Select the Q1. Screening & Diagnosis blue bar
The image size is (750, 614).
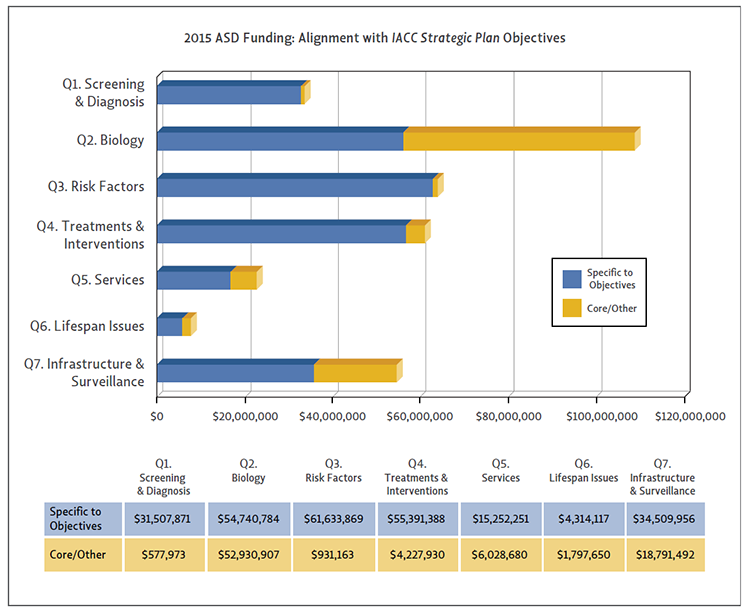click(x=229, y=95)
